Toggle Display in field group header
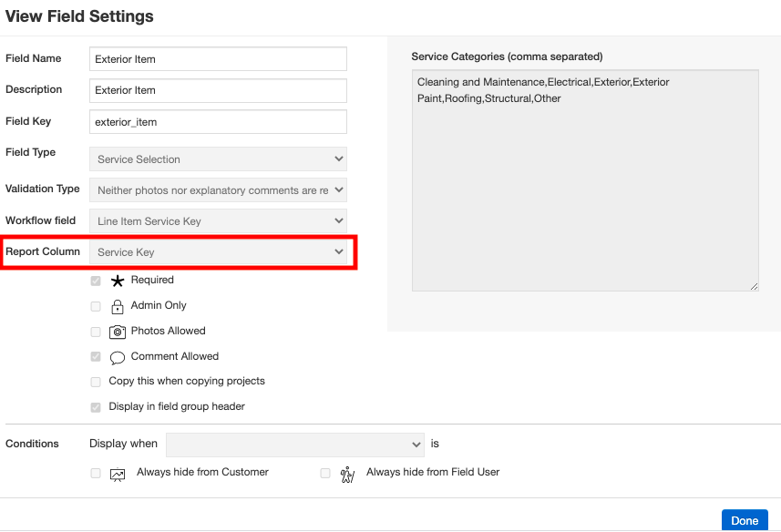Viewport: 781px width, 532px height. (96, 407)
